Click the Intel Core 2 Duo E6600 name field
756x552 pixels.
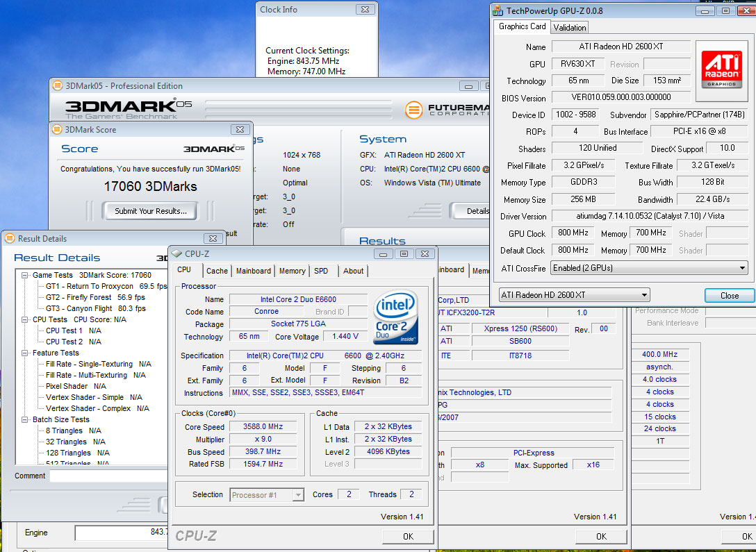298,299
